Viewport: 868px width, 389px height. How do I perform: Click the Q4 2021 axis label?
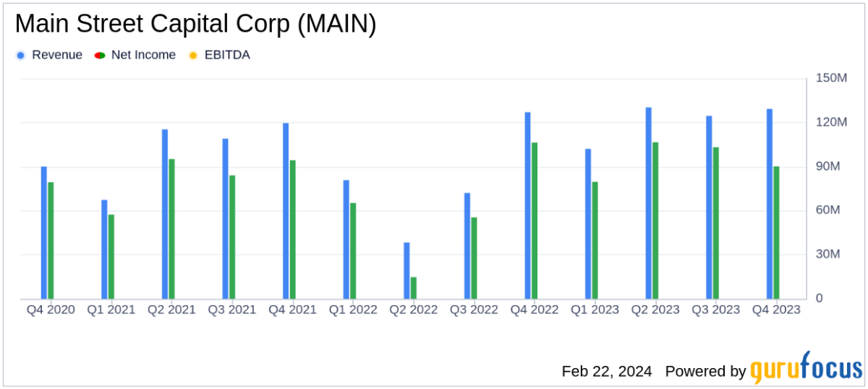(x=292, y=309)
